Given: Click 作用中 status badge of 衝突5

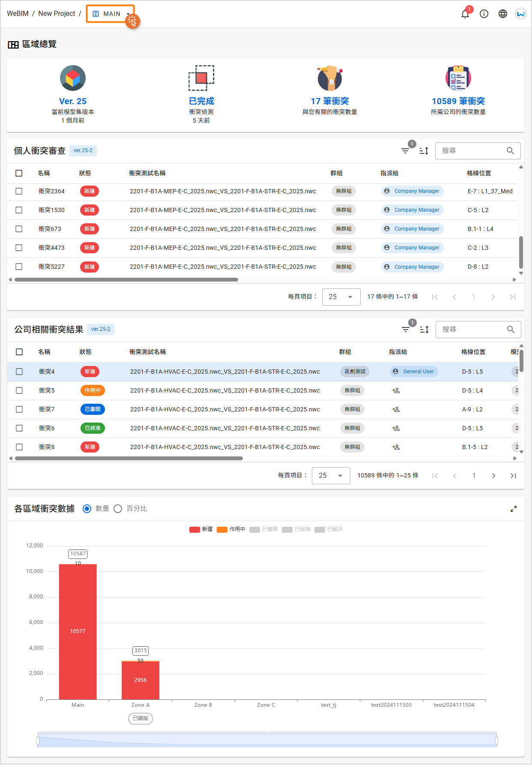Looking at the screenshot, I should (93, 390).
